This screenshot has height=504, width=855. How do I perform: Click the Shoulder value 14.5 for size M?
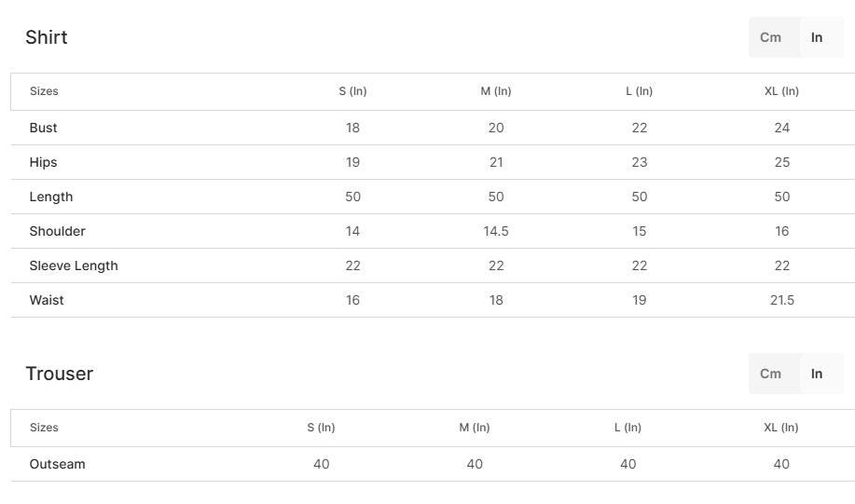pos(496,231)
